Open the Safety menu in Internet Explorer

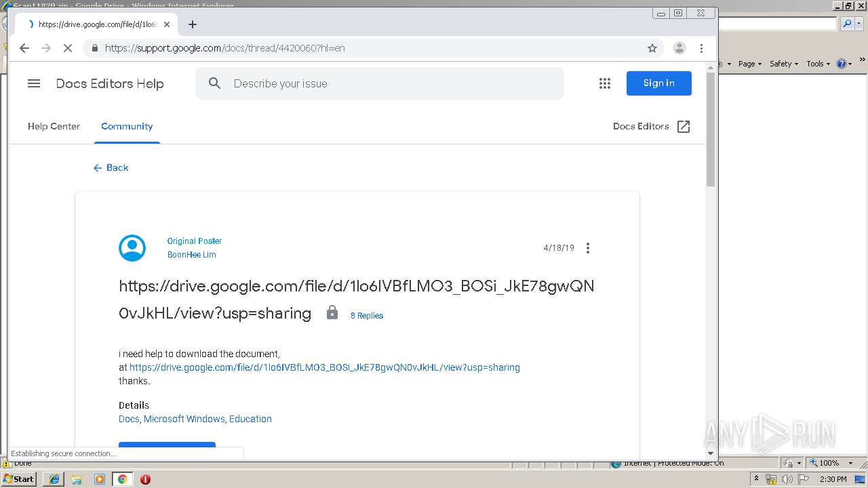click(x=784, y=64)
